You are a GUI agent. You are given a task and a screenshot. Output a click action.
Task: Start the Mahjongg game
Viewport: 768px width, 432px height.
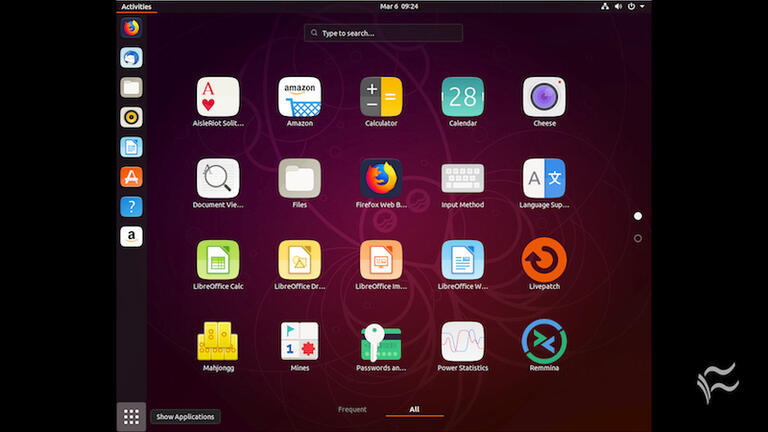point(218,341)
